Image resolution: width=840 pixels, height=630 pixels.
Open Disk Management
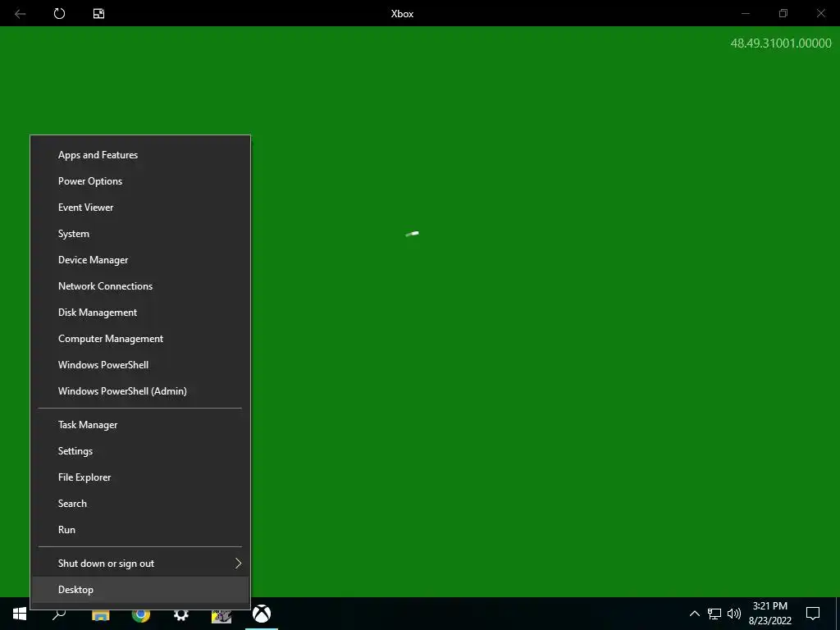(x=140, y=313)
